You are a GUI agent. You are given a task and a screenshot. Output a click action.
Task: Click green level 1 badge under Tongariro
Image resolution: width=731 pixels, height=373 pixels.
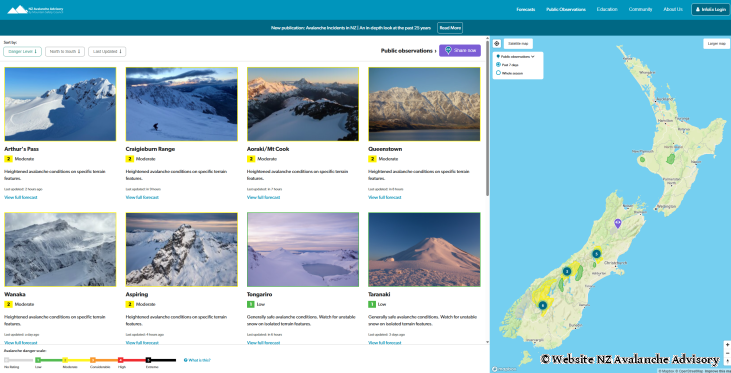pos(251,304)
